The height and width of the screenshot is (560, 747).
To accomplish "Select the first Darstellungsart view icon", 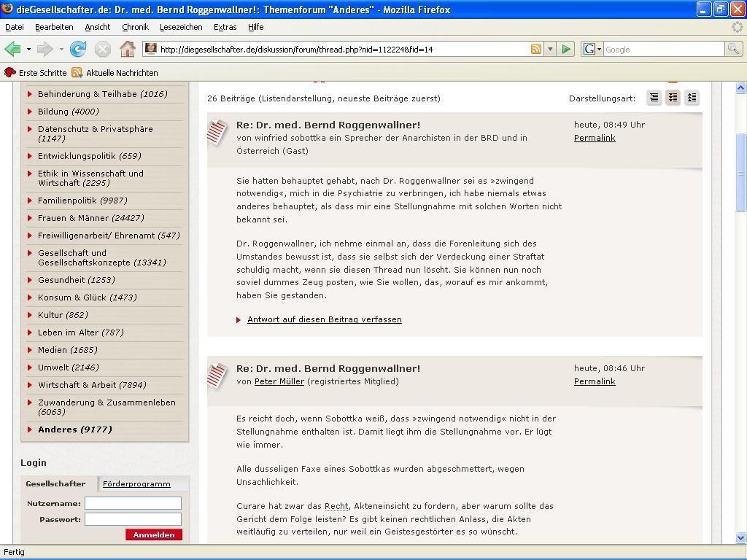I will (x=654, y=98).
